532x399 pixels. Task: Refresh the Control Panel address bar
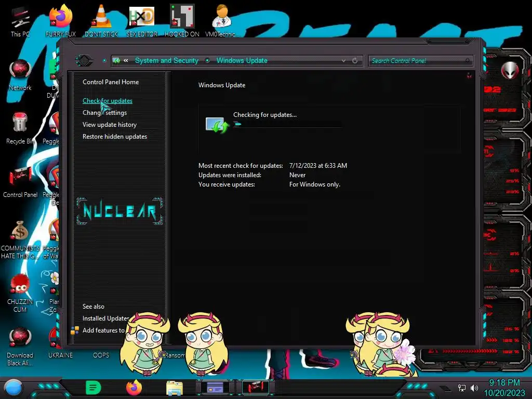pyautogui.click(x=355, y=61)
